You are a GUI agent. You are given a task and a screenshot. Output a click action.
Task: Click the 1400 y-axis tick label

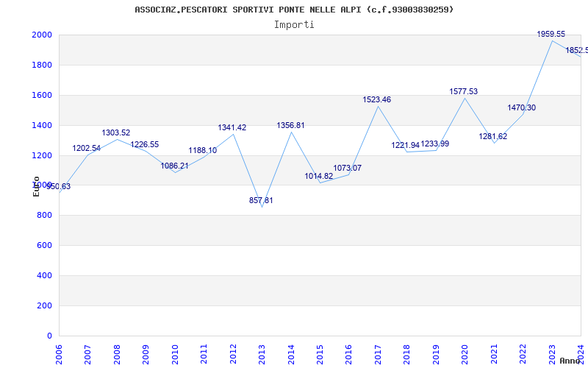42,125
